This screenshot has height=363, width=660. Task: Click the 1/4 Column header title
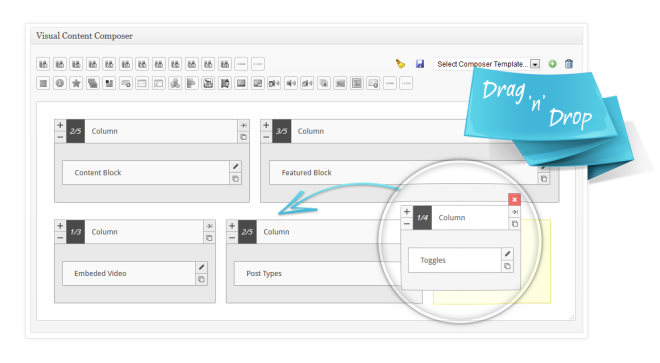[452, 218]
